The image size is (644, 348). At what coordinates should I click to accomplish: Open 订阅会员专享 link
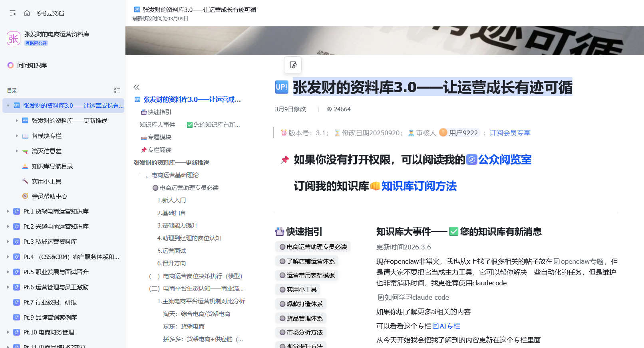[x=510, y=133]
